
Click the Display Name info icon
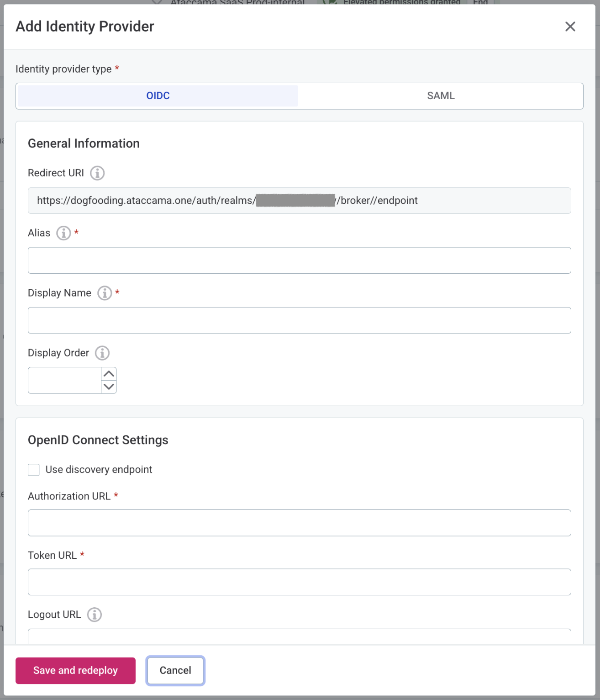click(x=104, y=293)
